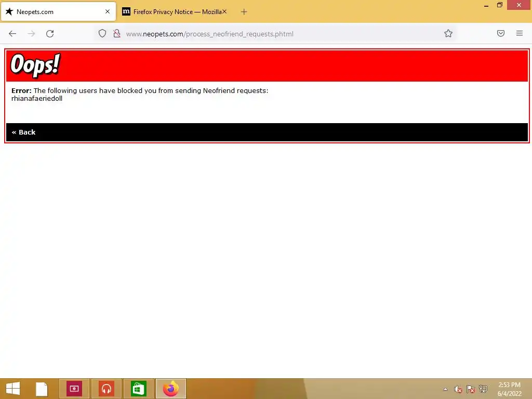
Task: Open the blank document taskbar icon
Action: 42,389
